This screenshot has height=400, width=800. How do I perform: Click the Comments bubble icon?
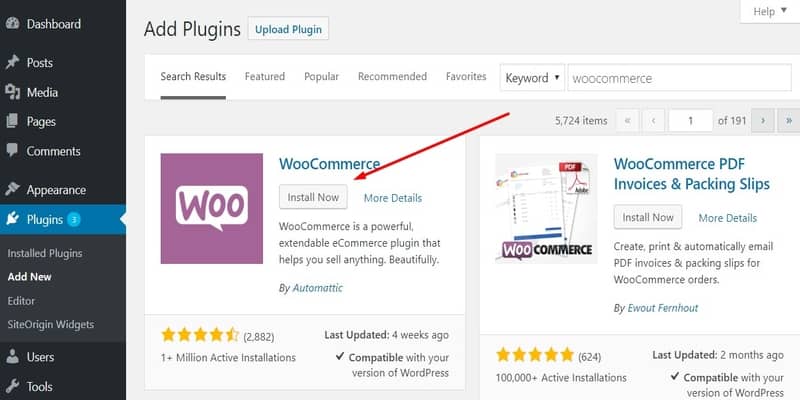(12, 151)
